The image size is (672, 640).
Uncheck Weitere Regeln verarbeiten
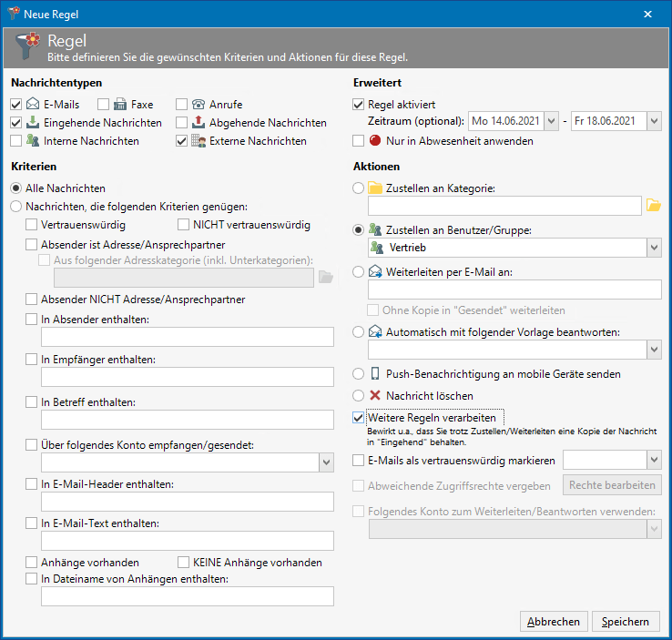pos(358,418)
